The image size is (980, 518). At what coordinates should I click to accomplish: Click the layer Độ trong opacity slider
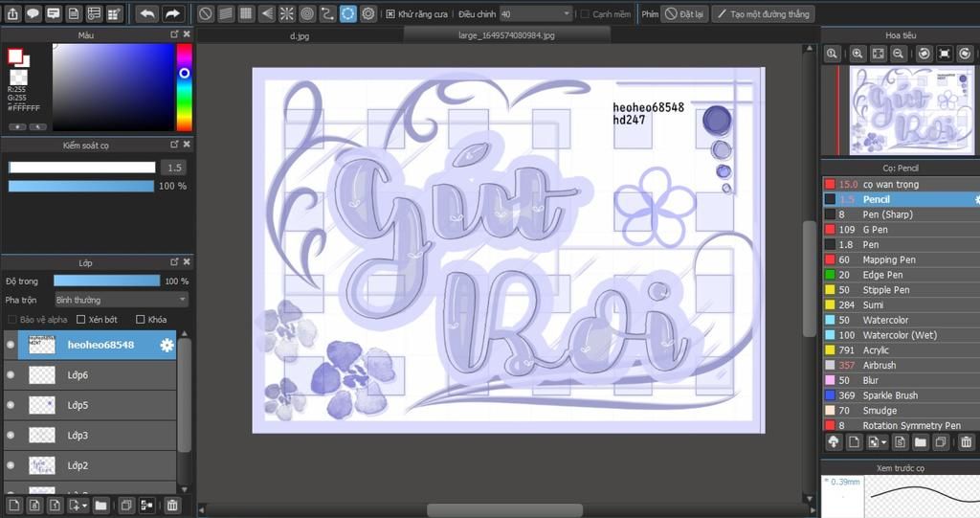(107, 281)
